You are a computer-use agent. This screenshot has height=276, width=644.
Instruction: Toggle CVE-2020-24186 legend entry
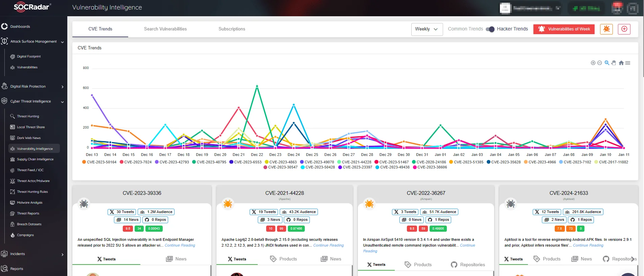pyautogui.click(x=429, y=162)
